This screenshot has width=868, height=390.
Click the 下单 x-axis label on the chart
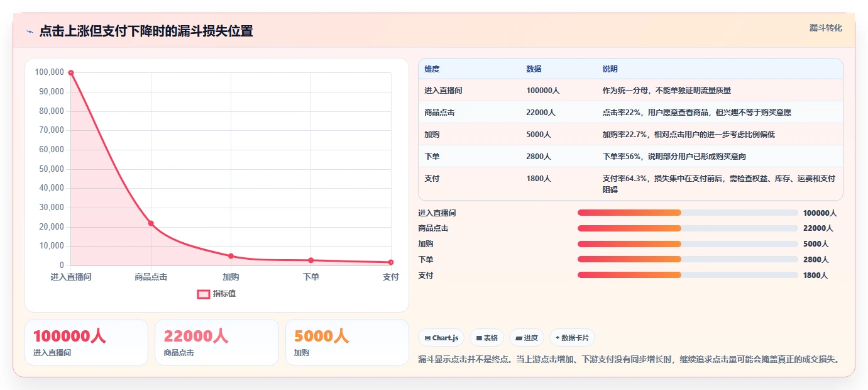(311, 277)
